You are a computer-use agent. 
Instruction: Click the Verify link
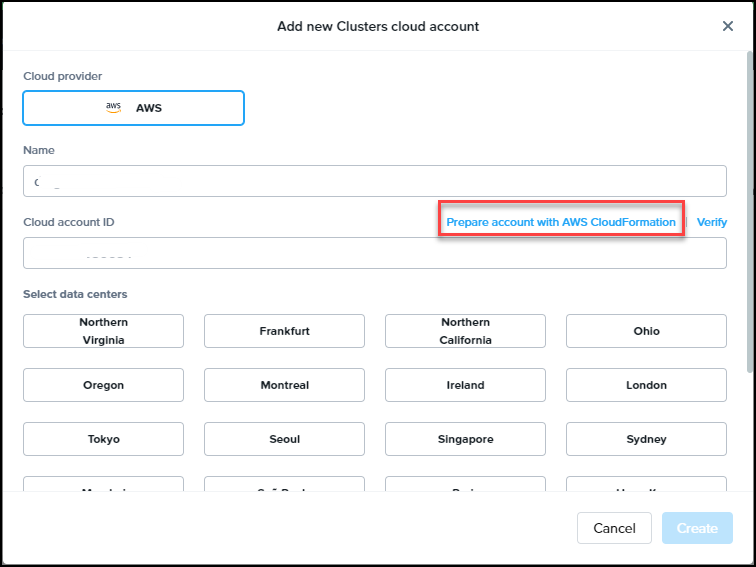pyautogui.click(x=711, y=222)
